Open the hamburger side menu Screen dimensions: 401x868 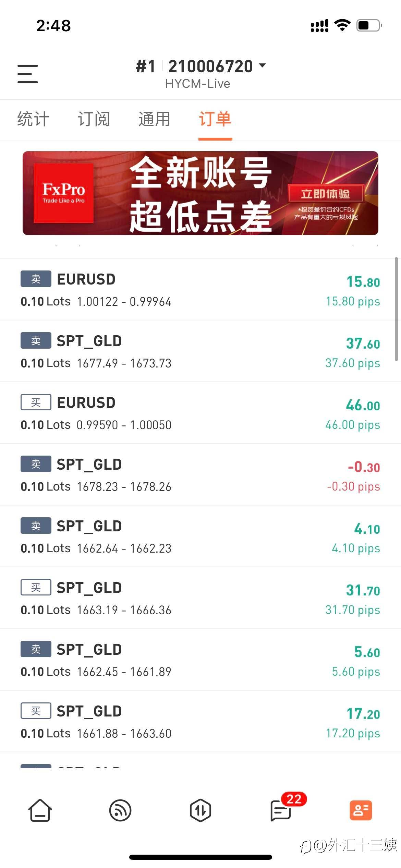coord(28,74)
